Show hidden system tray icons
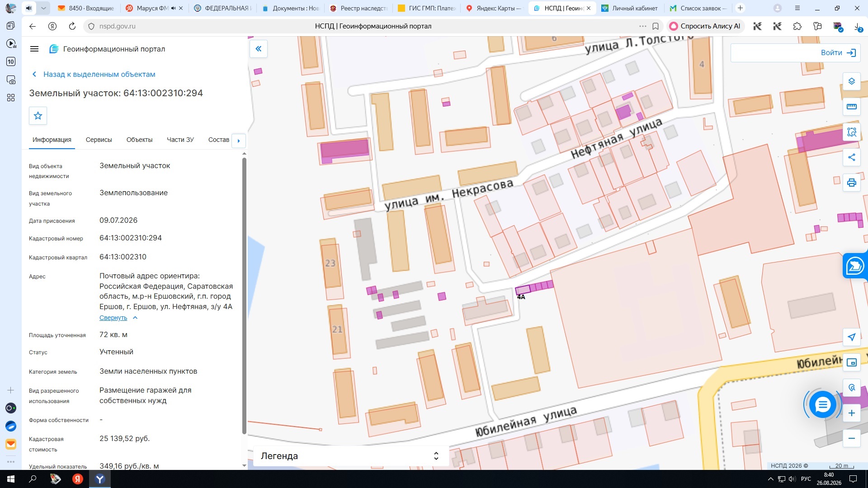868x488 pixels. [x=771, y=479]
